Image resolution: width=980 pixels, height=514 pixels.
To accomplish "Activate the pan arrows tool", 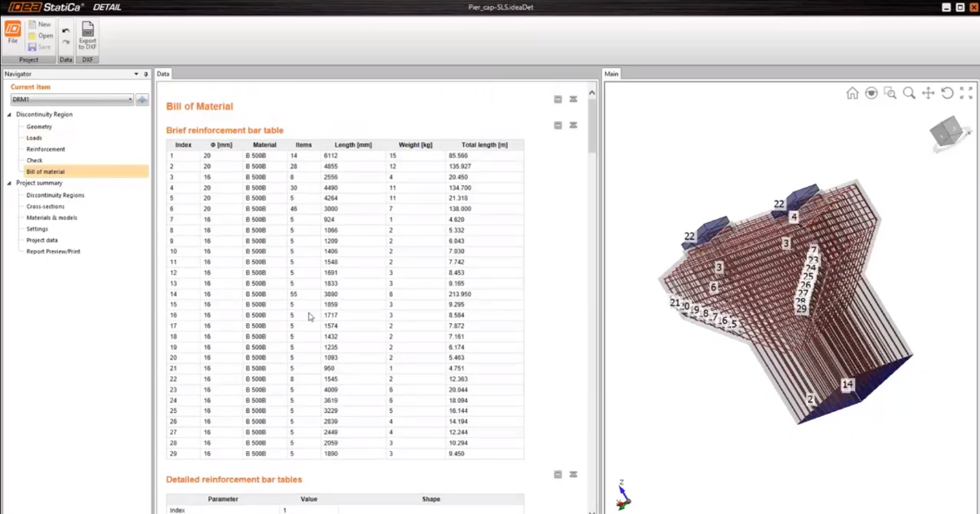I will click(x=928, y=93).
